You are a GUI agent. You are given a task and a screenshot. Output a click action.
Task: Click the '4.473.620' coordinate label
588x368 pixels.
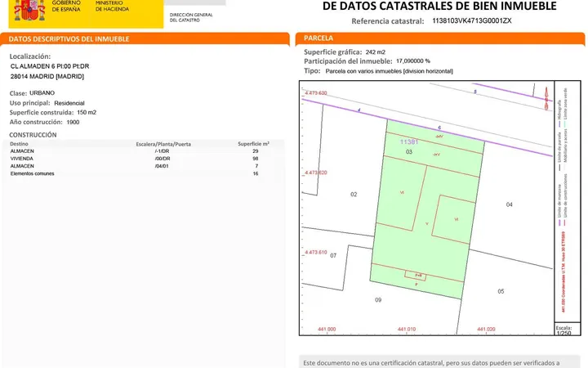click(316, 173)
